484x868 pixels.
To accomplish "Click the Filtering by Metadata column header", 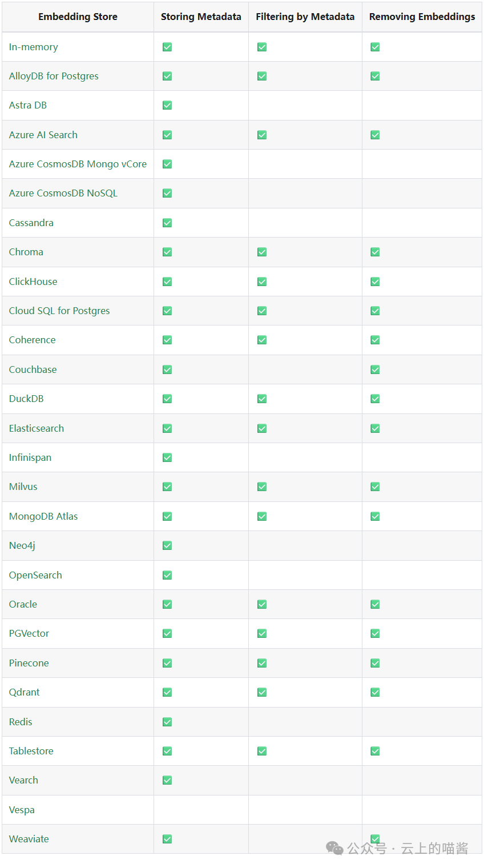I will click(305, 17).
